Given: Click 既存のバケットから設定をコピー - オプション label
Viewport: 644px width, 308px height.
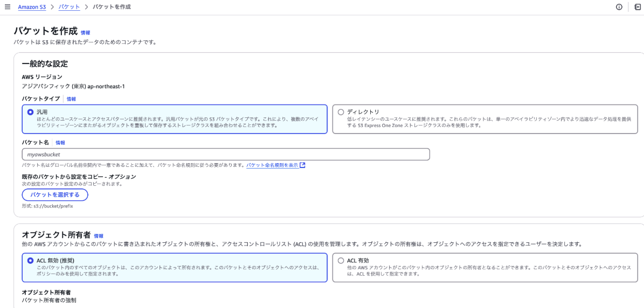Looking at the screenshot, I should (79, 177).
